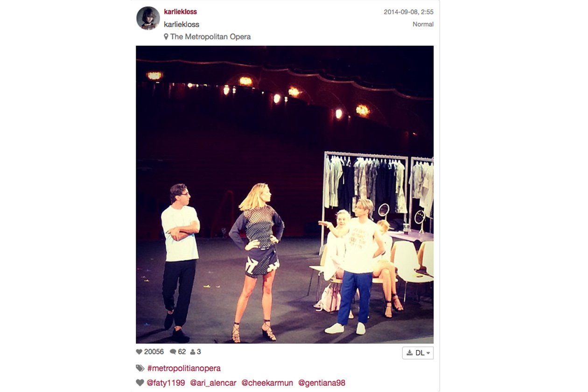Click the stage photo to enlarge
The width and height of the screenshot is (588, 392).
285,195
